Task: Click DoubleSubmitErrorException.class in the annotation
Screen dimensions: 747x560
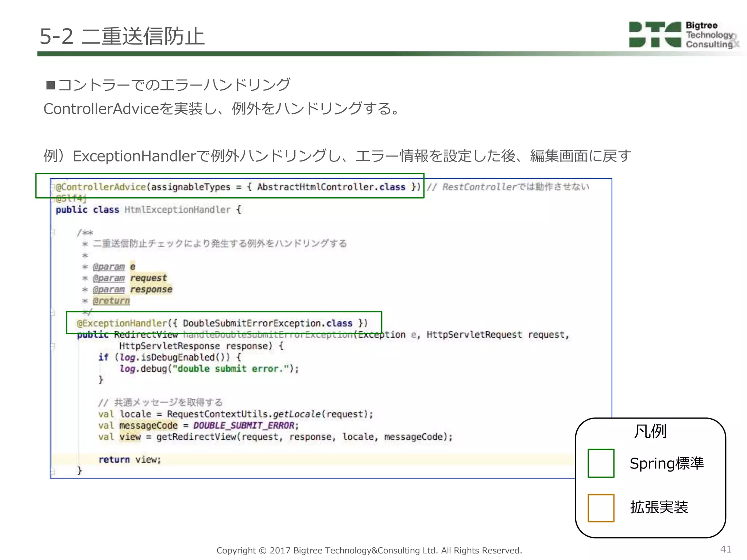Action: [x=267, y=323]
